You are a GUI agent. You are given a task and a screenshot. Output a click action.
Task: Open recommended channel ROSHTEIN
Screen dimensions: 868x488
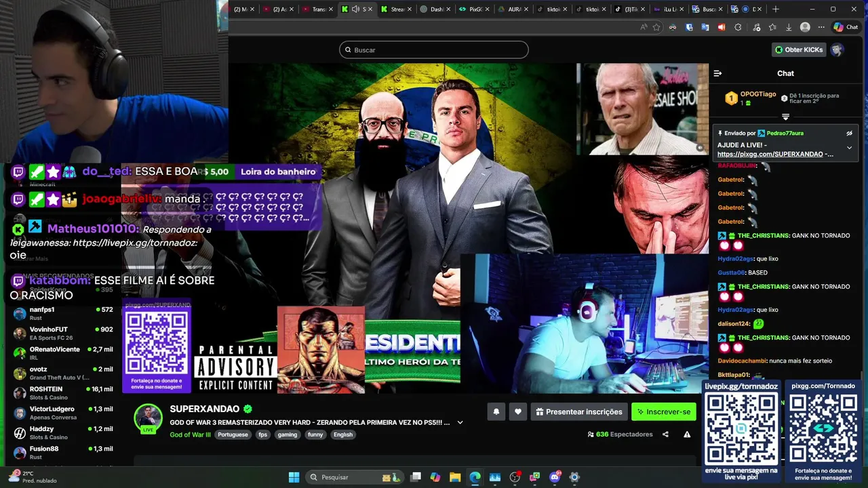click(63, 393)
